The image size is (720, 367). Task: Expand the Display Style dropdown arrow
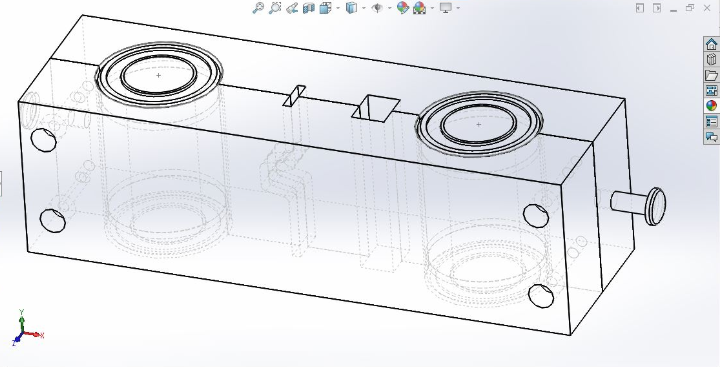click(364, 8)
